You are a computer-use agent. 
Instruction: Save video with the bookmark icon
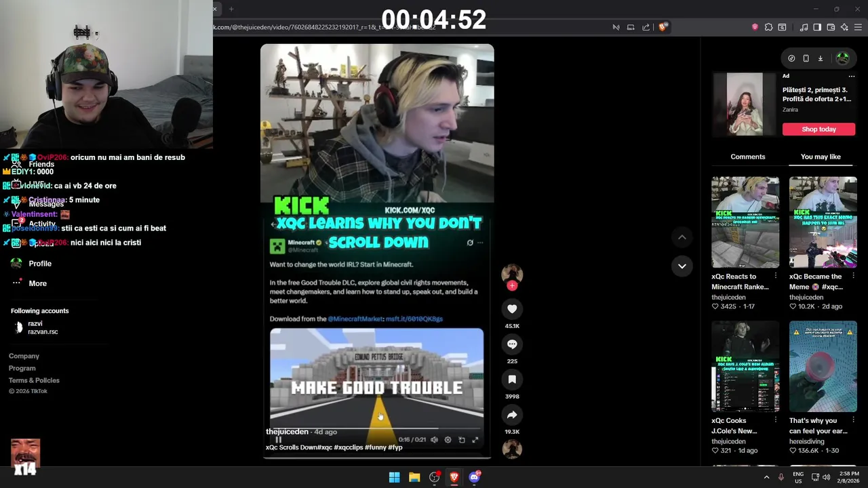point(512,380)
